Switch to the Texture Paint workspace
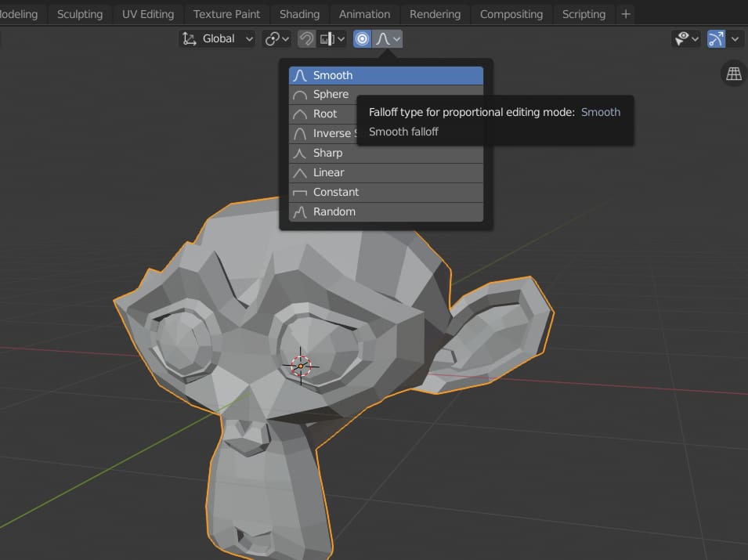 tap(226, 14)
